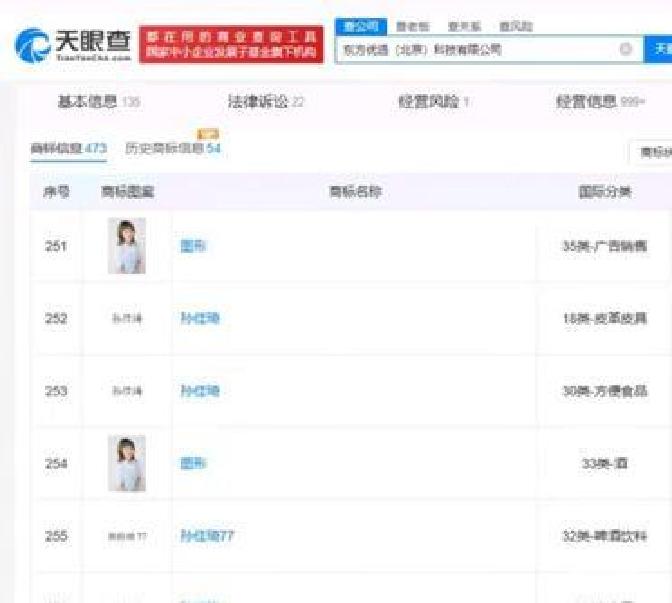The height and width of the screenshot is (603, 672).
Task: Clear the search box with the X icon
Action: [x=626, y=49]
